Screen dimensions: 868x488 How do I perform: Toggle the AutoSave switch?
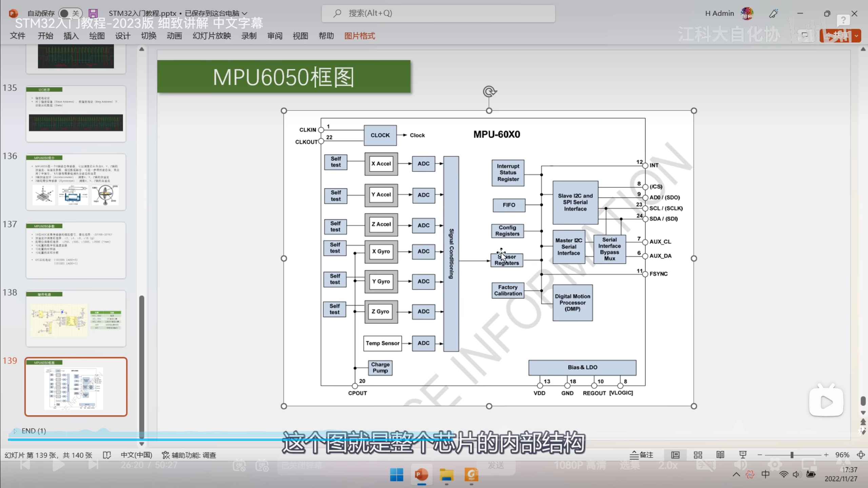(70, 13)
